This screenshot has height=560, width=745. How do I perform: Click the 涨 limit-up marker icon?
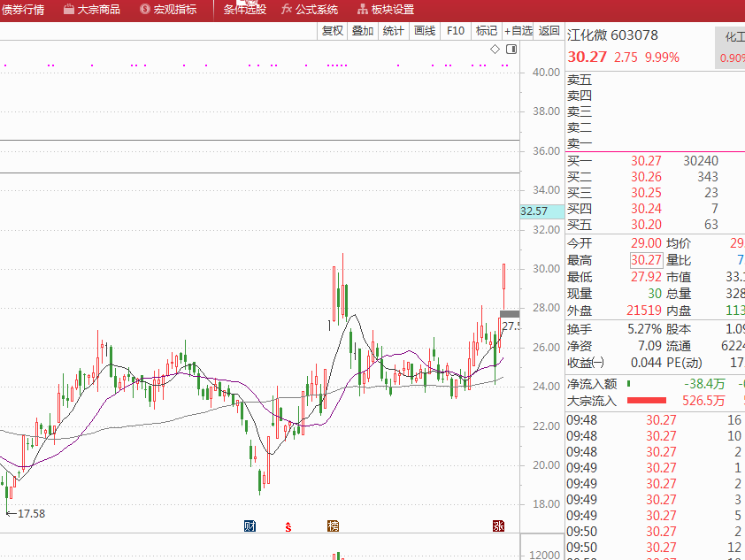[498, 525]
